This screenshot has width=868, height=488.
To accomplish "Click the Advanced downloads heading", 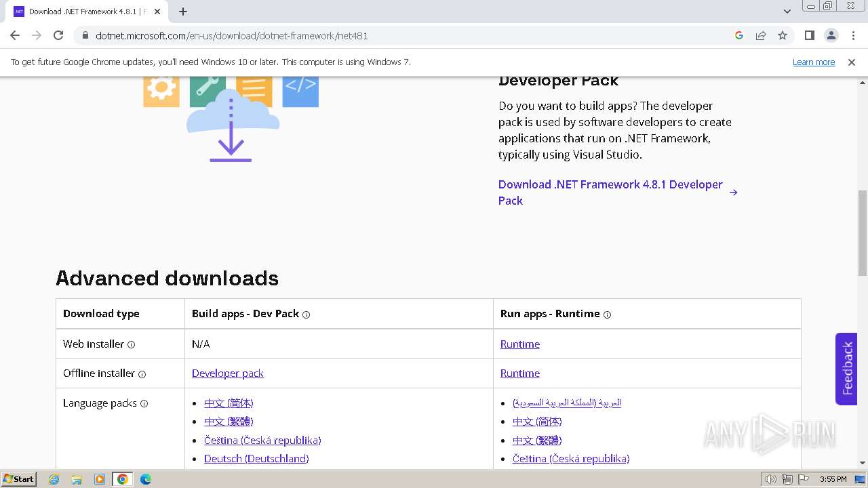I will tap(167, 279).
